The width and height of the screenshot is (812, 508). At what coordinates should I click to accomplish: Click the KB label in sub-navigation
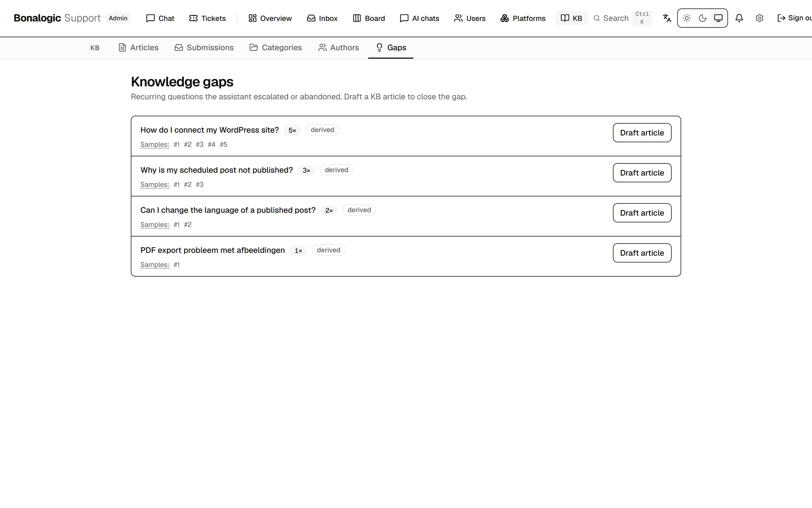tap(95, 48)
